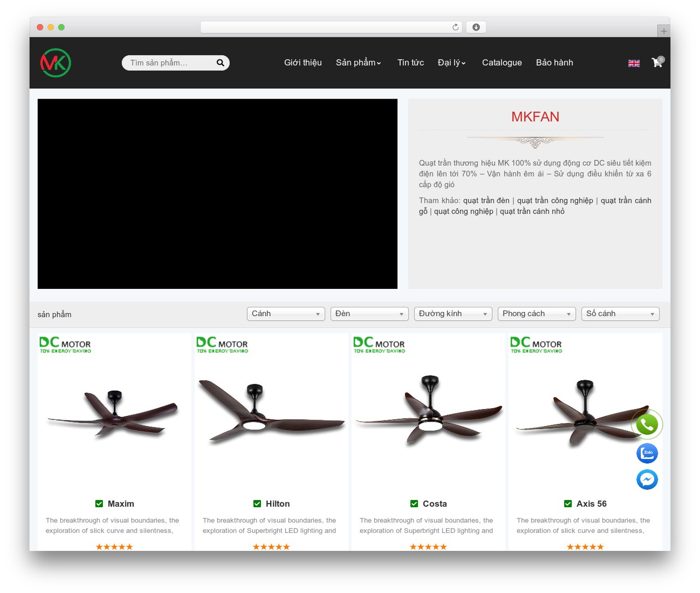Open the Phong cách filter dropdown
Image resolution: width=700 pixels, height=593 pixels.
pyautogui.click(x=537, y=314)
